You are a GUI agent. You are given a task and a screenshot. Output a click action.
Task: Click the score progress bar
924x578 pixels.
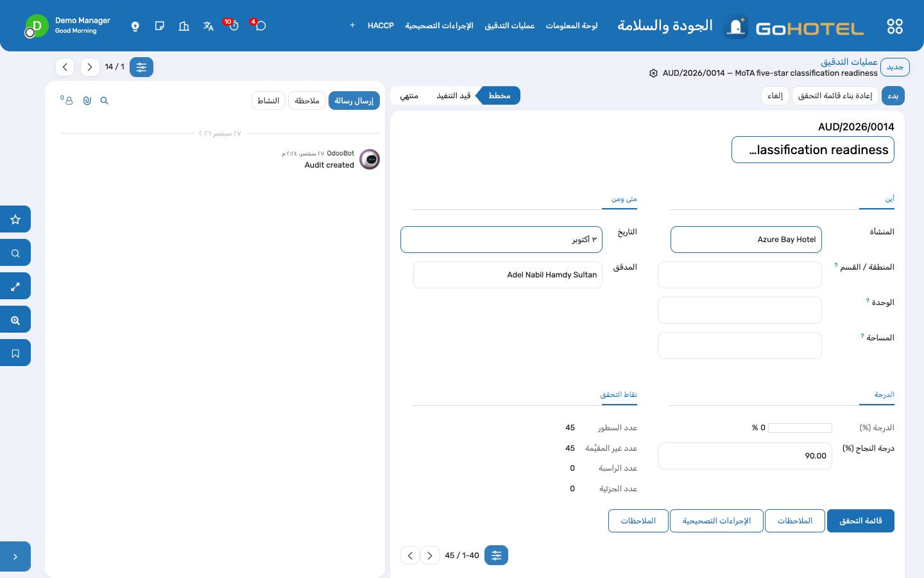[x=800, y=428]
